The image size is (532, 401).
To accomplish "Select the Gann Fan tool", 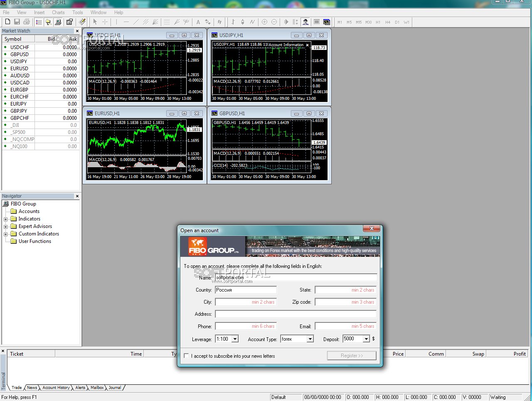I will pyautogui.click(x=155, y=22).
